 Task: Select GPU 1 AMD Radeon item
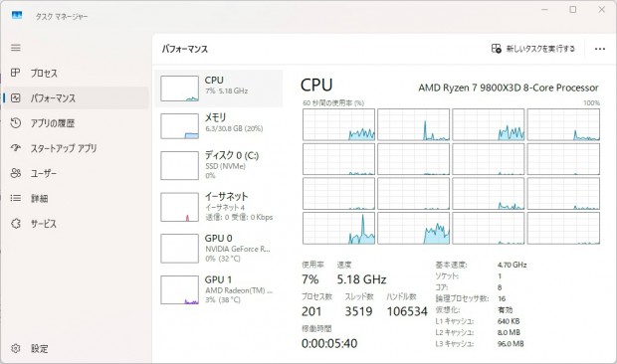(218, 289)
